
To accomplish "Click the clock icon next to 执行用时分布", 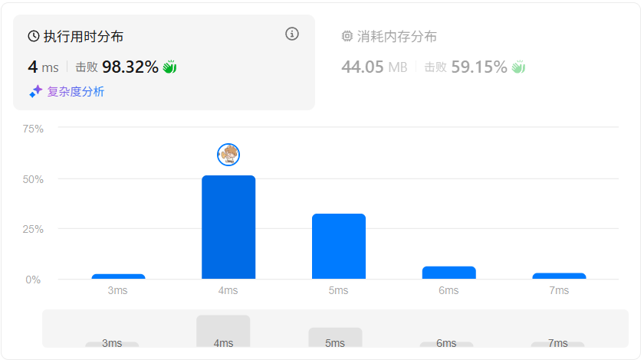I will pyautogui.click(x=34, y=36).
